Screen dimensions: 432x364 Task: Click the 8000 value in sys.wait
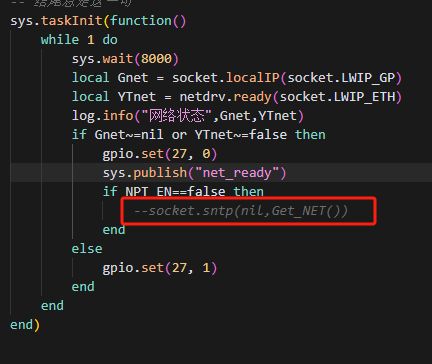click(x=156, y=59)
